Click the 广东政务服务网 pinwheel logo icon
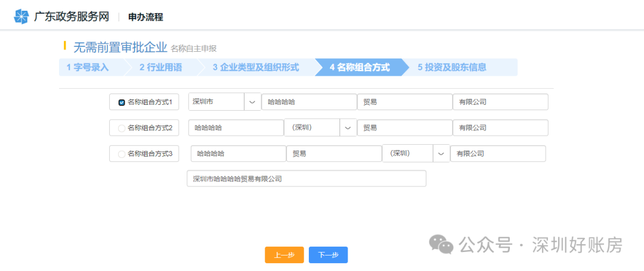644x271 pixels. click(x=21, y=17)
